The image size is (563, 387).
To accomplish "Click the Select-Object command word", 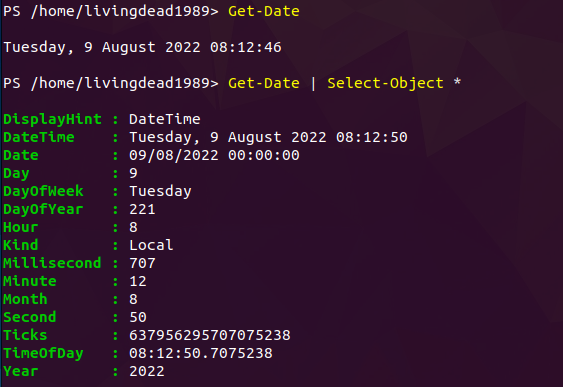I will point(385,83).
